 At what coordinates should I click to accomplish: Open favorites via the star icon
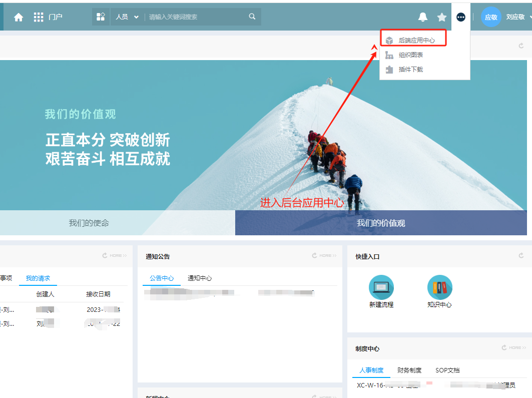click(441, 17)
